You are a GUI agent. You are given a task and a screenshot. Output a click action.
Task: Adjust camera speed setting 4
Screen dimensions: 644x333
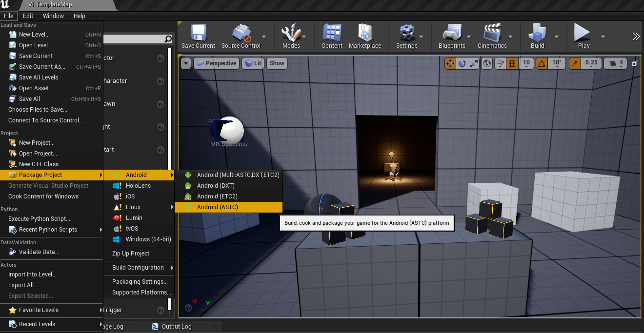click(616, 63)
